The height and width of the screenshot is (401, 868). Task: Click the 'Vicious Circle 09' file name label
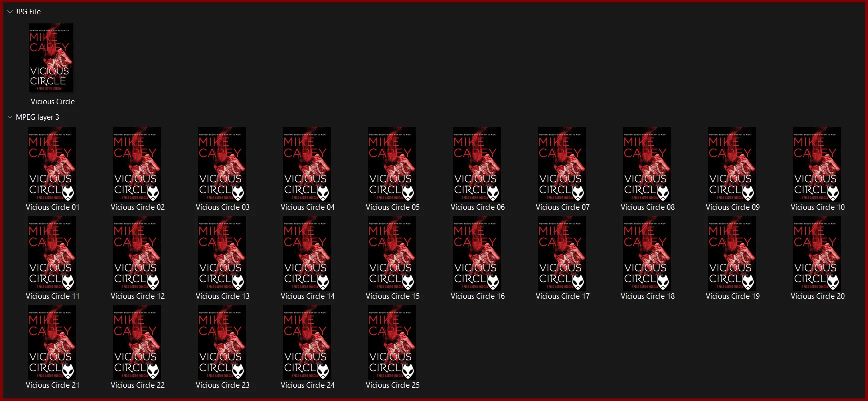[x=733, y=207]
